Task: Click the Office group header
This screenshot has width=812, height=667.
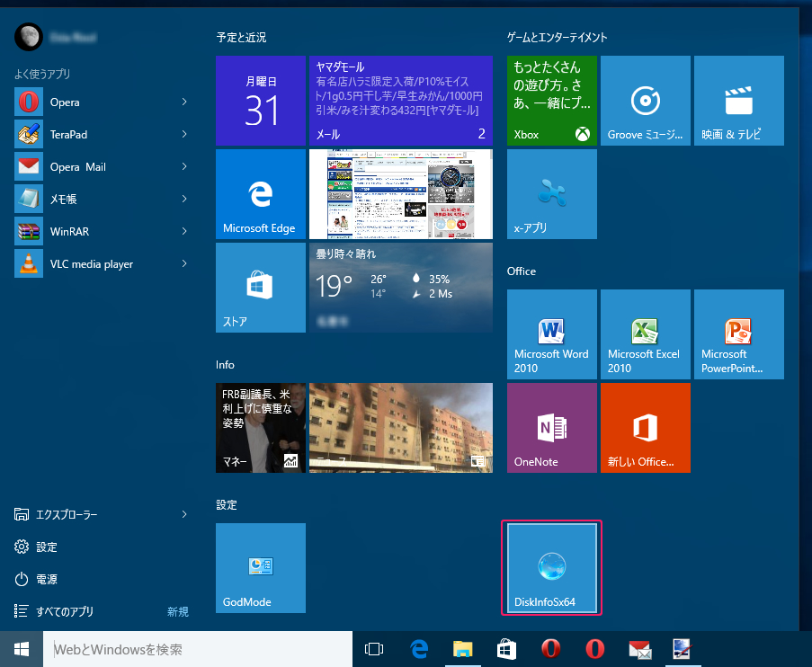Action: (x=522, y=271)
